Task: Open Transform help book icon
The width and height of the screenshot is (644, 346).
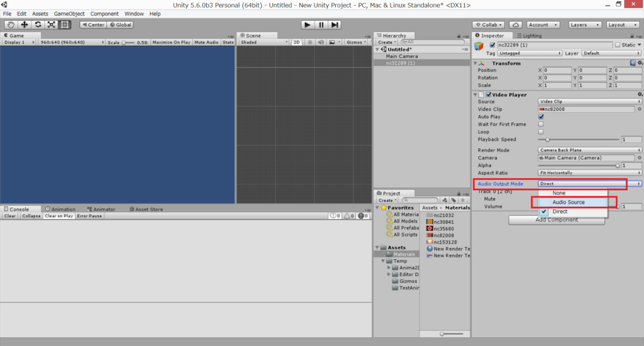Action: click(633, 63)
